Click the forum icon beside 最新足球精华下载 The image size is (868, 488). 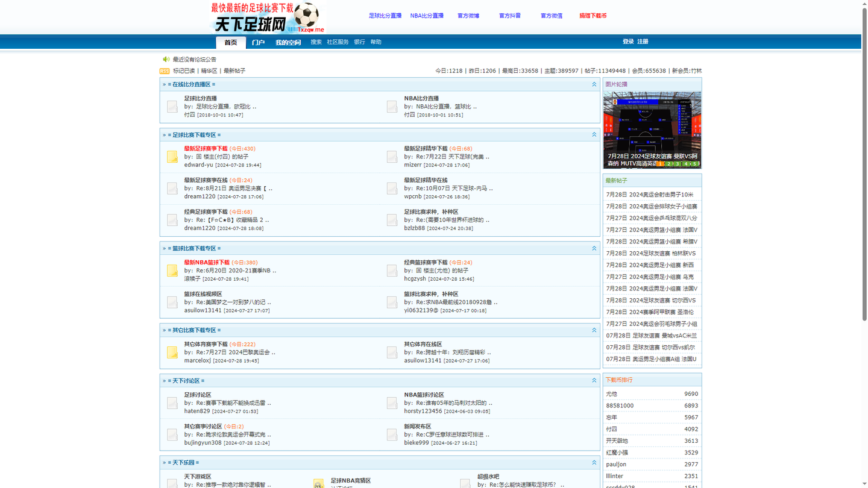point(392,157)
